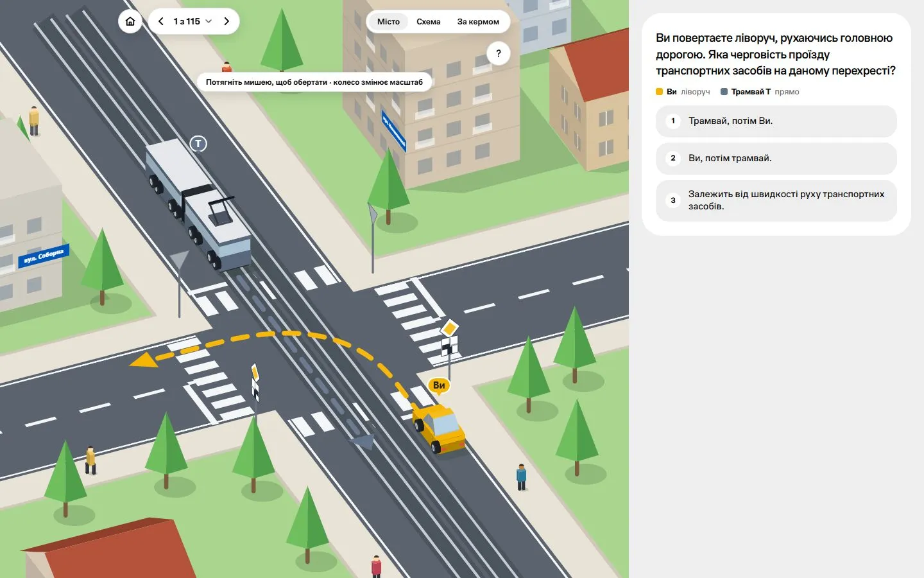Click the yellow Ви car label

[439, 385]
